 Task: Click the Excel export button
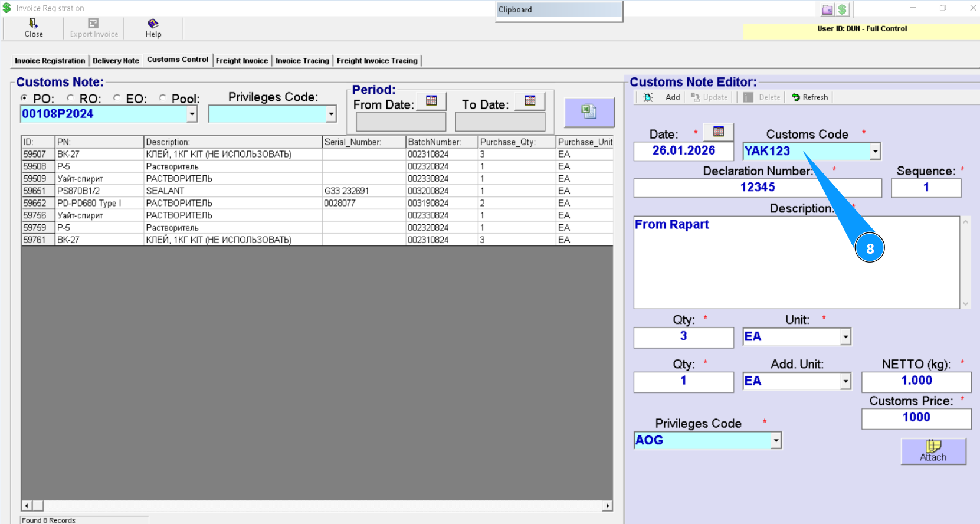[x=589, y=112]
